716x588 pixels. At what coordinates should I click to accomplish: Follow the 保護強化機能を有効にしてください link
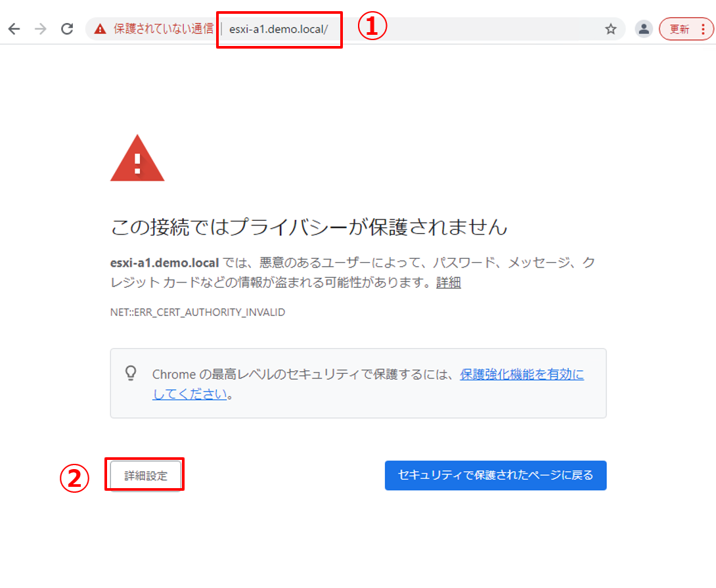click(x=522, y=374)
